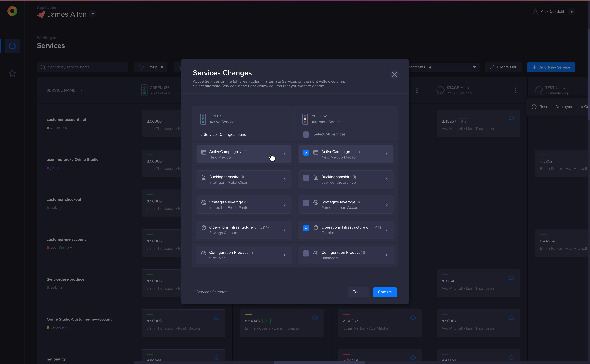Click the cloud icon on STAGE d.43257 card

pos(512,118)
